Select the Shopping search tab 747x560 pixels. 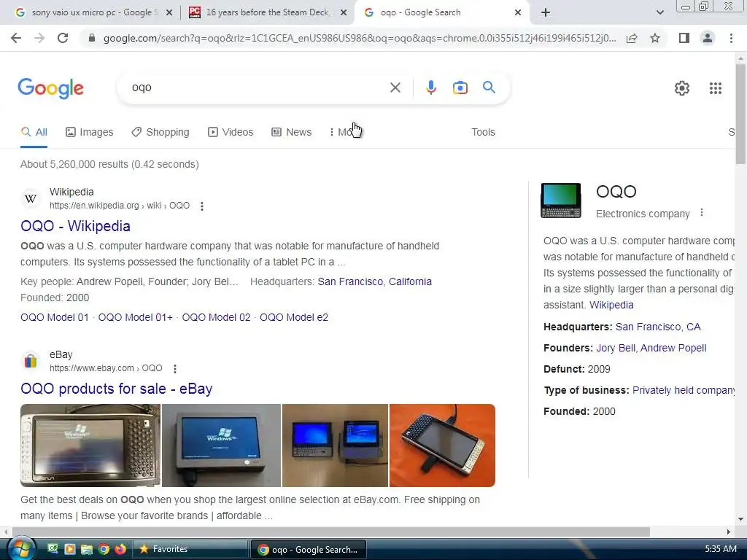(160, 132)
